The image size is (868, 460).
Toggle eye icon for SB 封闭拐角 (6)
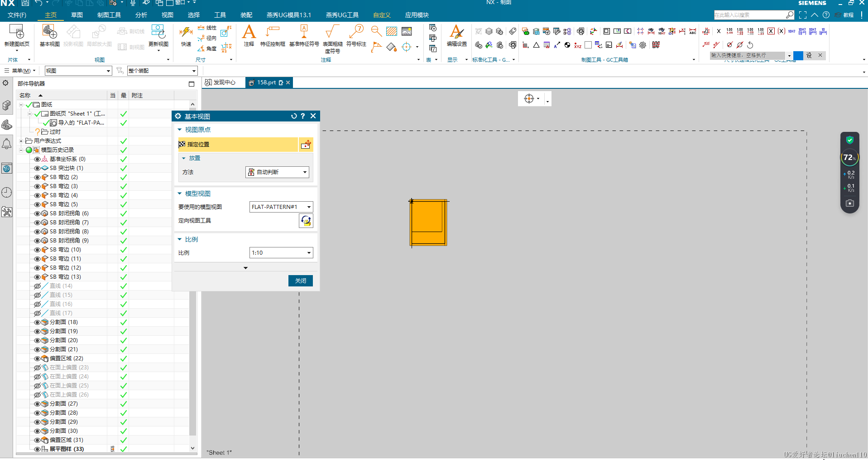click(x=37, y=213)
